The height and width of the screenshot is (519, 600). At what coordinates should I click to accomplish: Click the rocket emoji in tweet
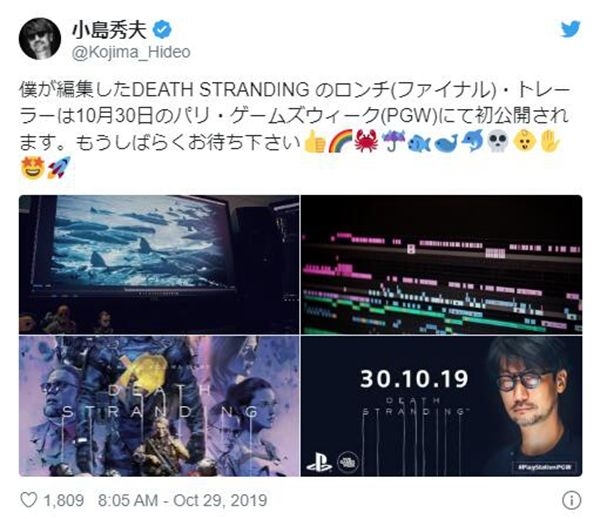(x=59, y=168)
